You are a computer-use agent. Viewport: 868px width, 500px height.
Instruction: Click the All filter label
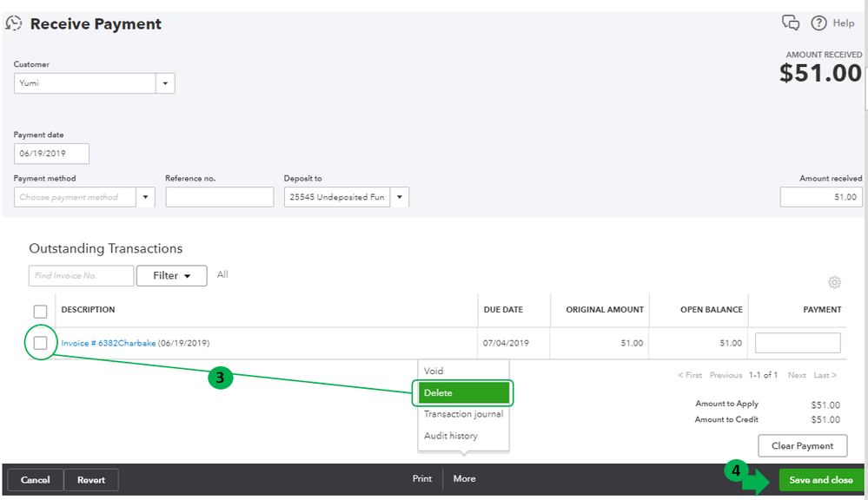coord(222,274)
